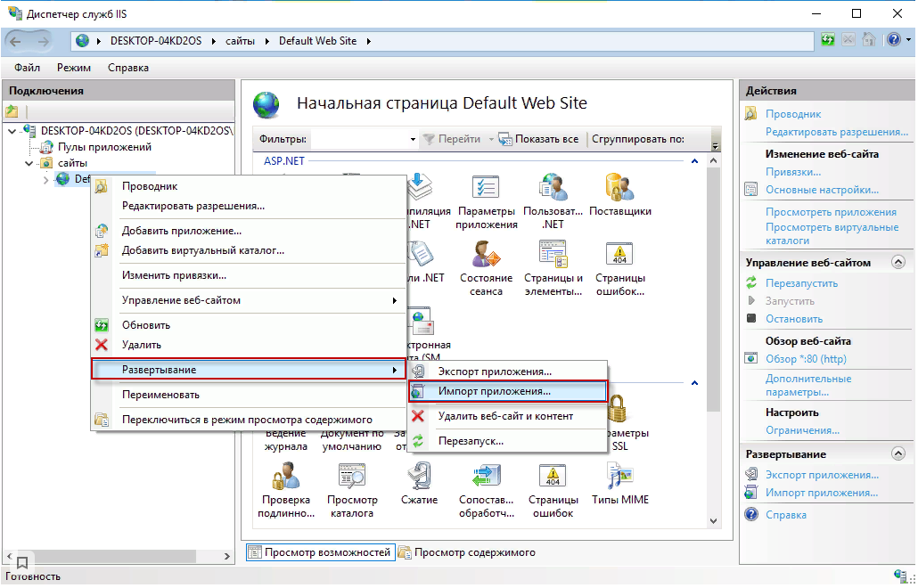
Task: Open the Режим menu
Action: click(74, 68)
